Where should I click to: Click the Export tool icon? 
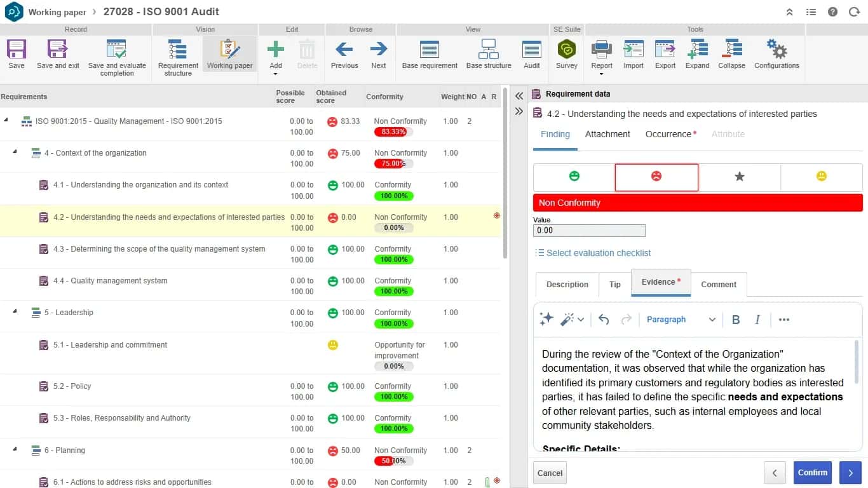[665, 50]
